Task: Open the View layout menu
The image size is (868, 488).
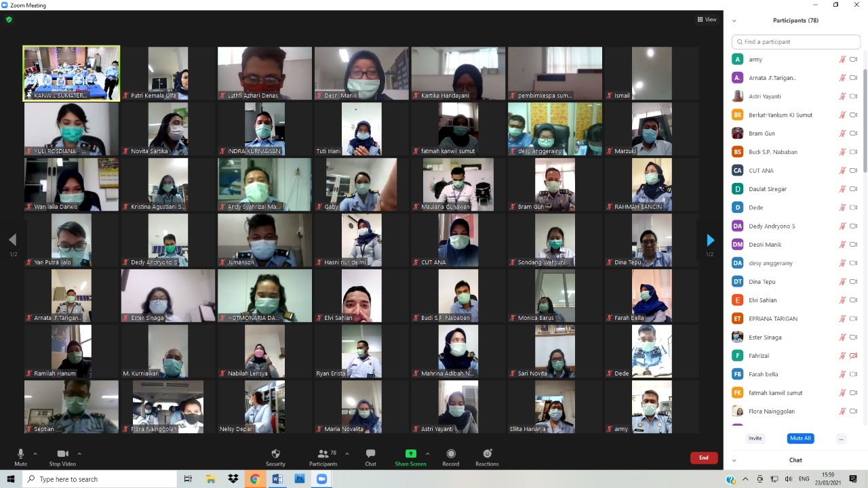Action: click(x=707, y=20)
